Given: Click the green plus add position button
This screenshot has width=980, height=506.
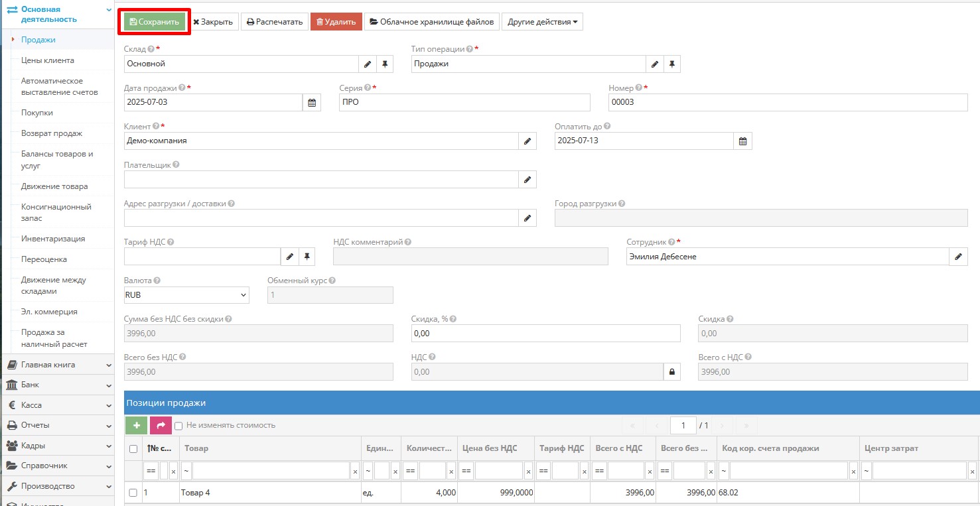Looking at the screenshot, I should point(136,425).
